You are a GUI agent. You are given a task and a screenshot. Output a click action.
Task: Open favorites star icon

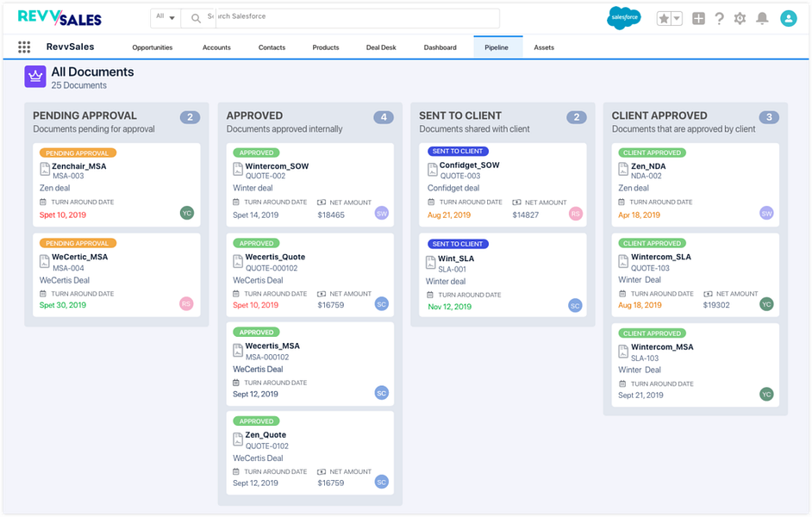click(x=664, y=19)
